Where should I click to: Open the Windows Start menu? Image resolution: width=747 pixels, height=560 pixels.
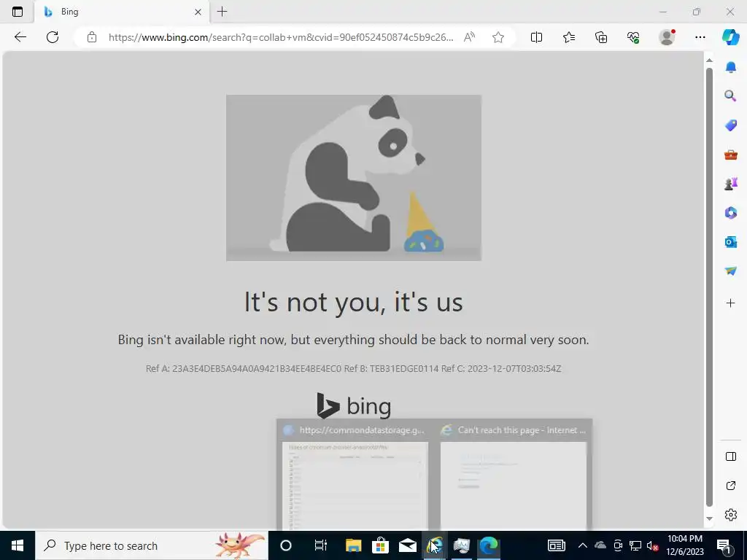(18, 545)
